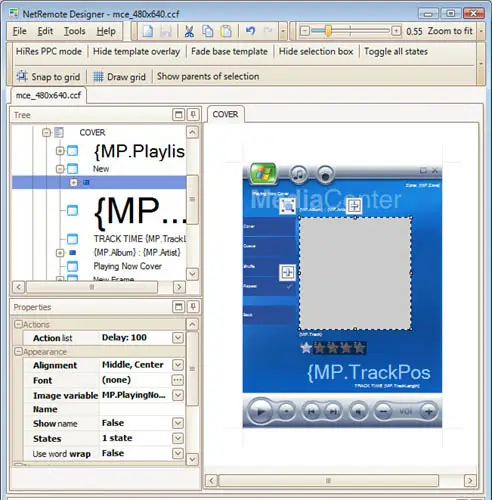The width and height of the screenshot is (492, 500).
Task: Click the Paste clipboard icon
Action: point(226,31)
